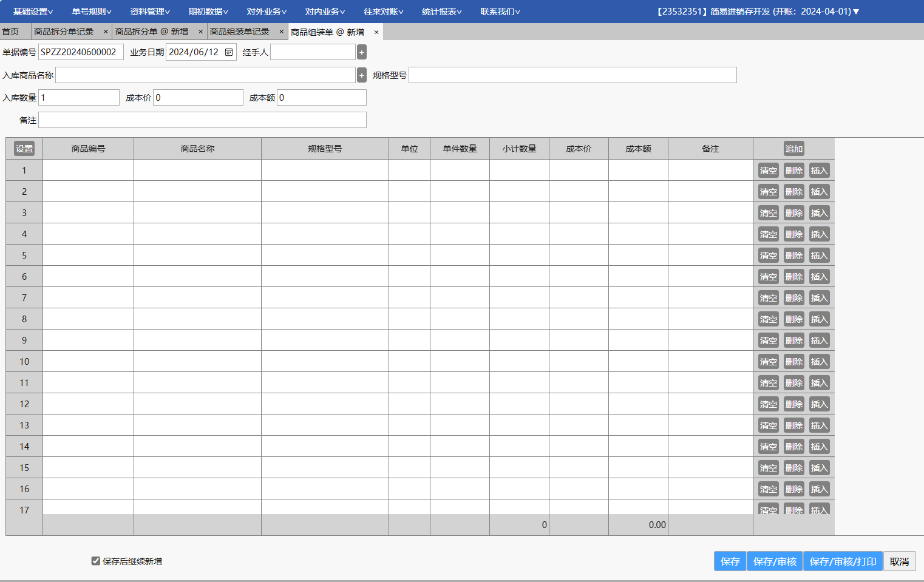Open calendar picker in 业务日期 field

[229, 52]
